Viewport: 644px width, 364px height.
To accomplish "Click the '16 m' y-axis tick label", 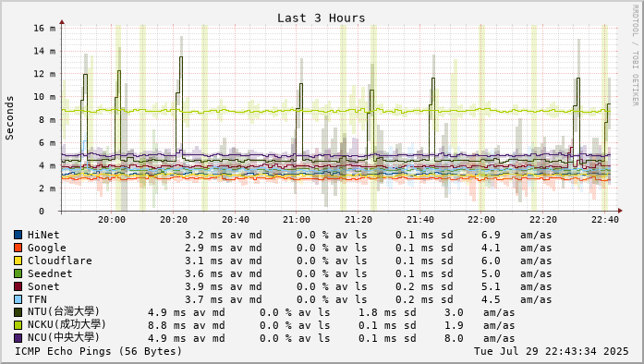I will click(x=44, y=29).
